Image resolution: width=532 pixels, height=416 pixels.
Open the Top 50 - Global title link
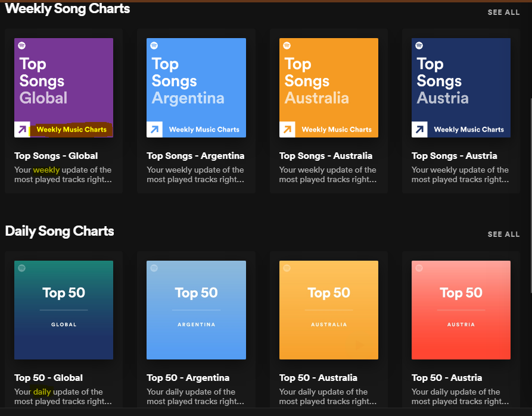[x=48, y=378]
